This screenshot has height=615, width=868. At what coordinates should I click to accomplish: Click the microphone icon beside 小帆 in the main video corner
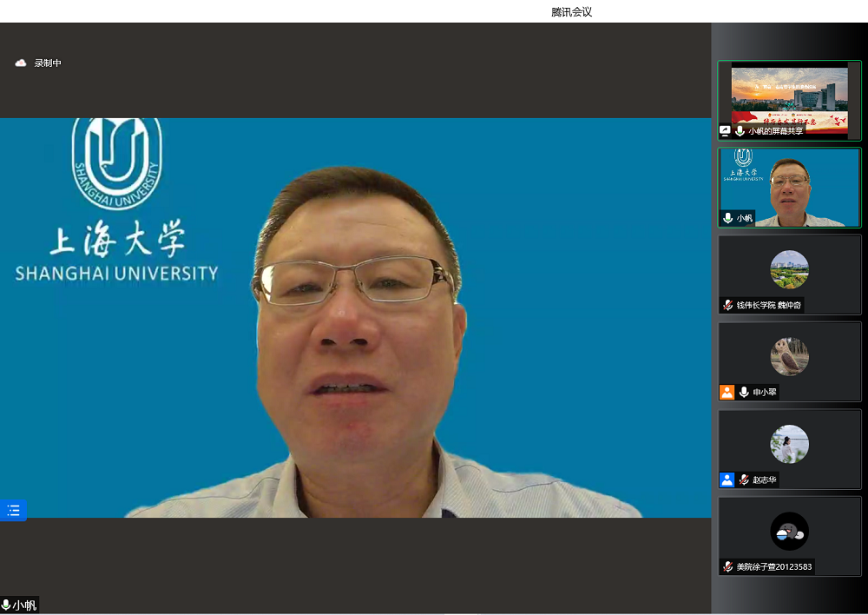[x=6, y=605]
